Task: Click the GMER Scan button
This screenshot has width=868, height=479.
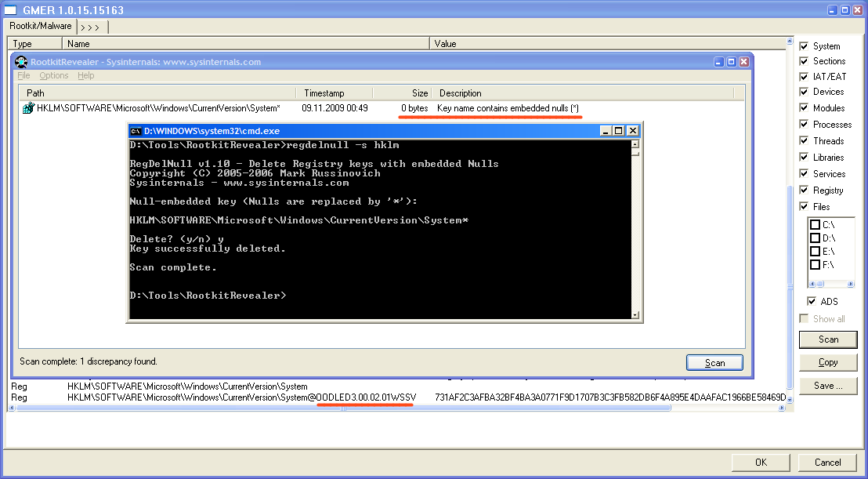Action: click(x=828, y=339)
